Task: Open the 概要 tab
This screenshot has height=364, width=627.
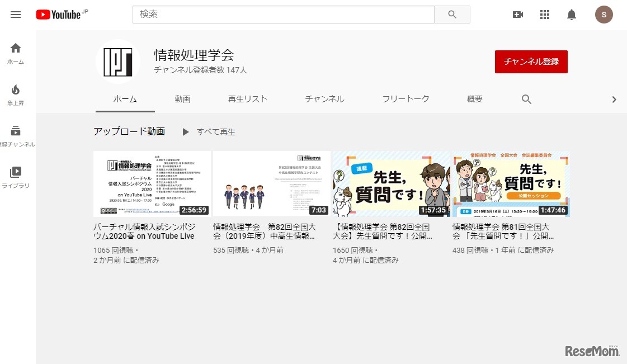Action: (x=474, y=98)
